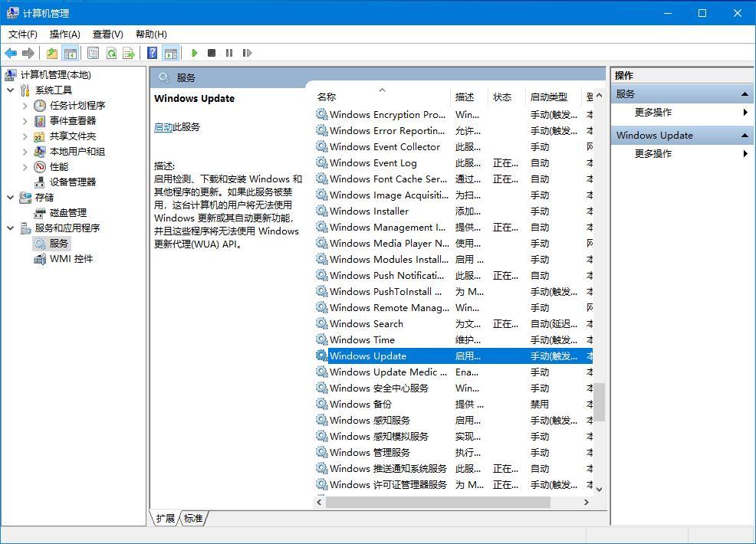Viewport: 756px width, 544px height.
Task: Expand the 性能 node
Action: [25, 167]
